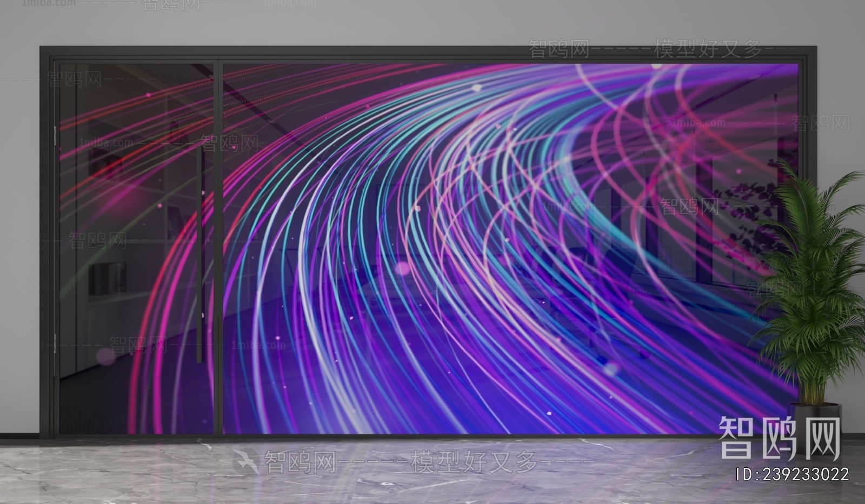The image size is (865, 504).
Task: Click the 1miba.com watermark on the glass door
Action: pos(106,143)
